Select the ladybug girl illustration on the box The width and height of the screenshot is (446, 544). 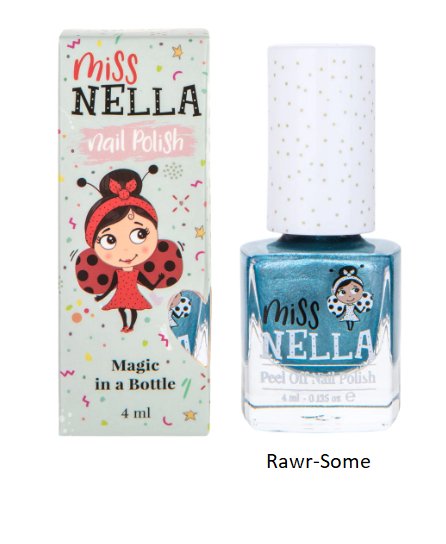(x=129, y=249)
